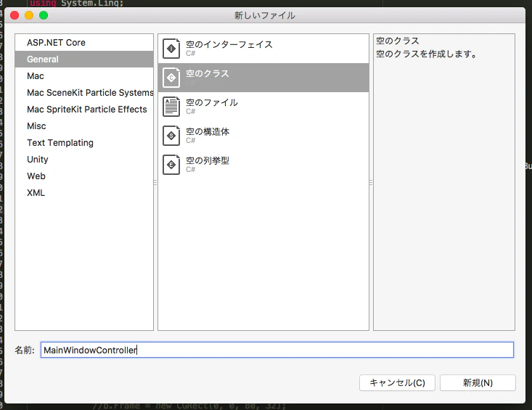The image size is (532, 410).
Task: Choose the XML category
Action: [84, 192]
